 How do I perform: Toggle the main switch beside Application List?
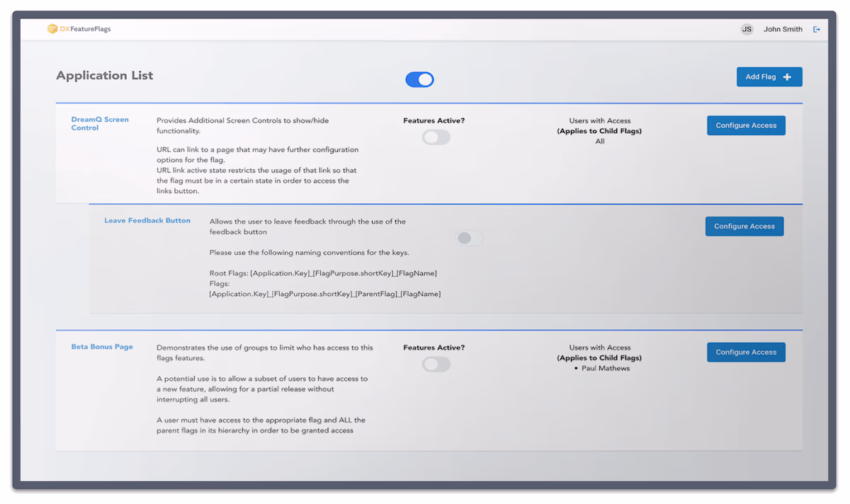[419, 80]
